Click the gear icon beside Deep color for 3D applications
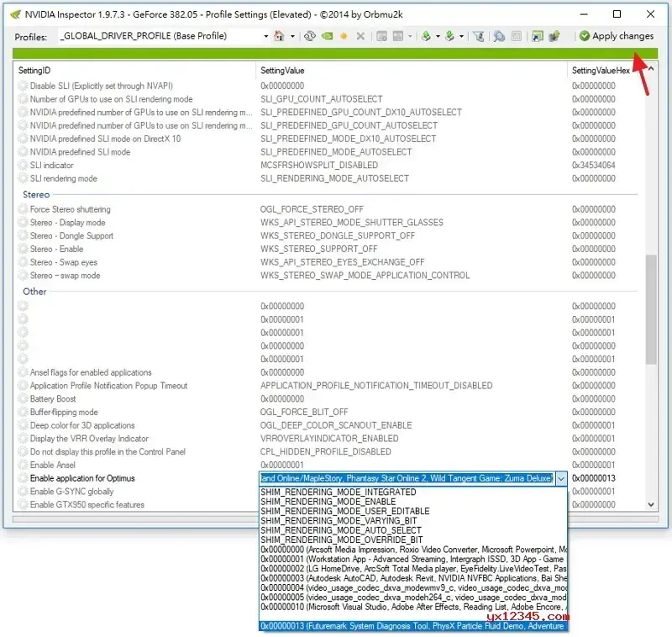Viewport: 672px width, 637px height. pos(23,425)
